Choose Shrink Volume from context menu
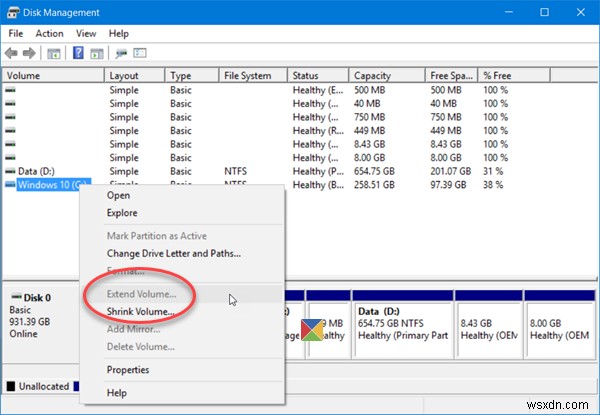Viewport: 600px width, 415px height. click(x=182, y=312)
